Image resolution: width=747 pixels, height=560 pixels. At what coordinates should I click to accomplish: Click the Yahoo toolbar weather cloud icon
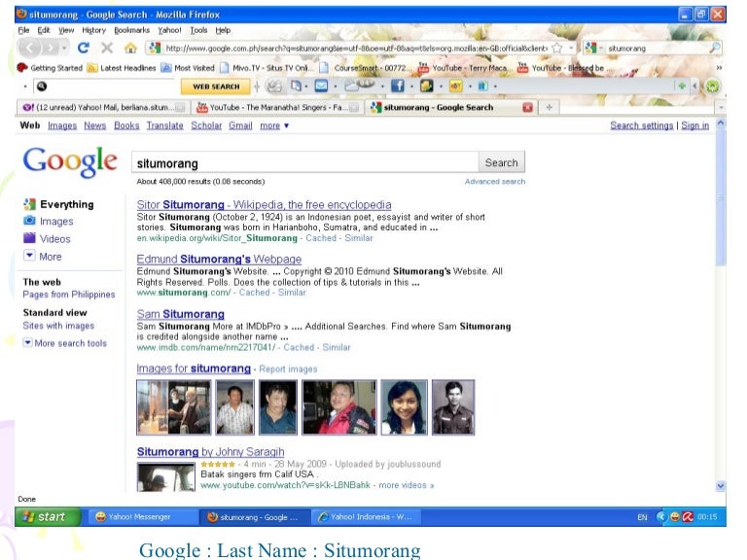coord(359,86)
